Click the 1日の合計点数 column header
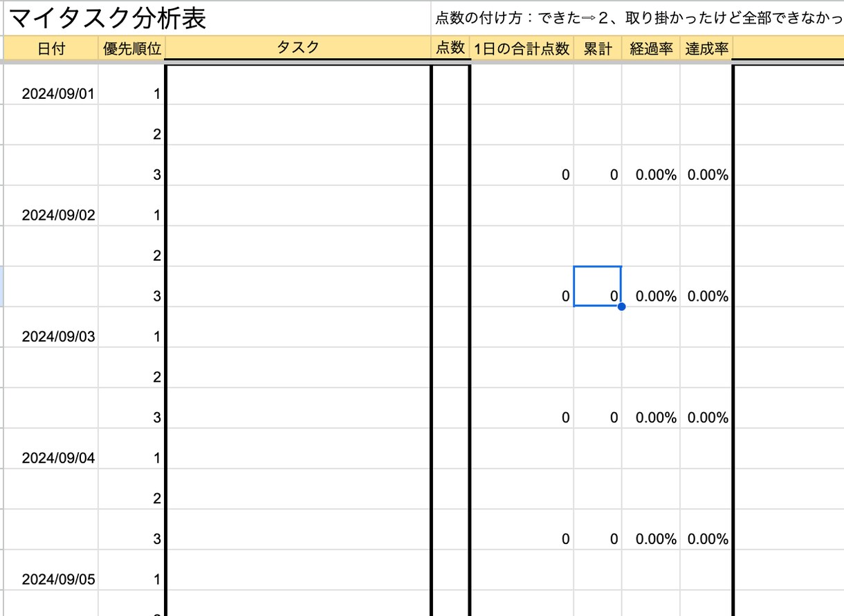This screenshot has height=616, width=844. [x=522, y=48]
